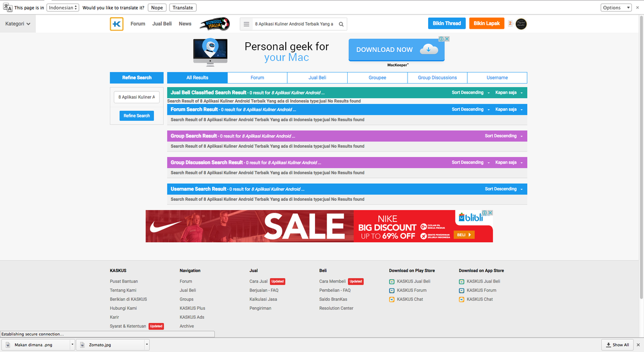Expand Sort Descending in Username Search Result
Viewport: 644px width, 352px height.
tap(504, 189)
